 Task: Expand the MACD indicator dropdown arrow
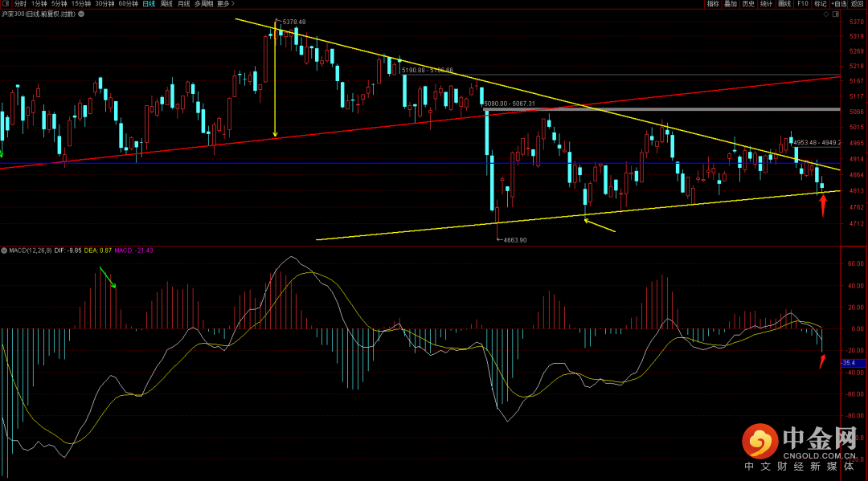click(x=4, y=251)
